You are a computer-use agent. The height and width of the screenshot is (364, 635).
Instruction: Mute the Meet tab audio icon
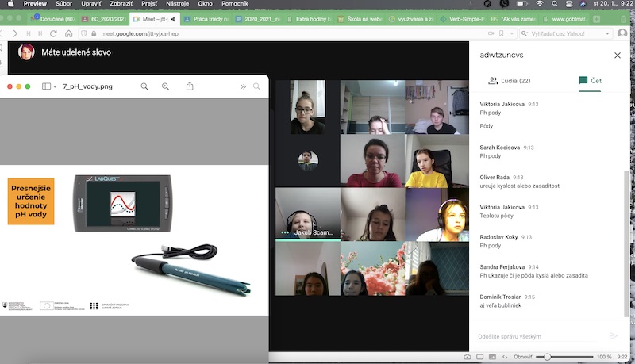click(173, 19)
